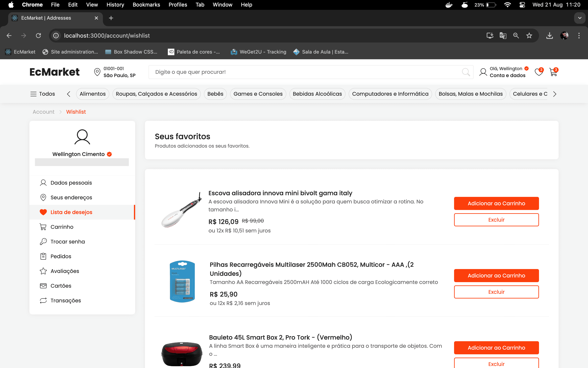The image size is (588, 368).
Task: Click the zoom magnifier icon in address bar
Action: pyautogui.click(x=516, y=36)
